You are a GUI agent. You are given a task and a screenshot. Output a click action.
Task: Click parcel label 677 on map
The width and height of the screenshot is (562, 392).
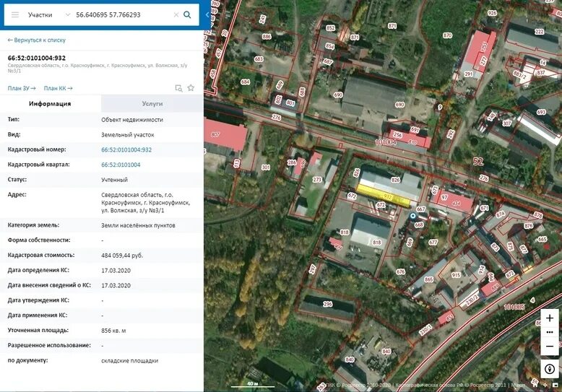coord(433,243)
